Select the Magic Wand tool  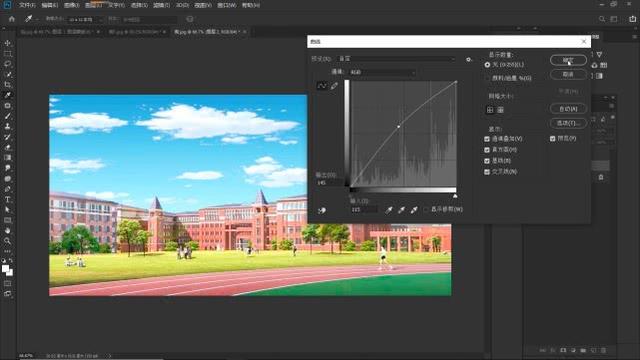(7, 74)
